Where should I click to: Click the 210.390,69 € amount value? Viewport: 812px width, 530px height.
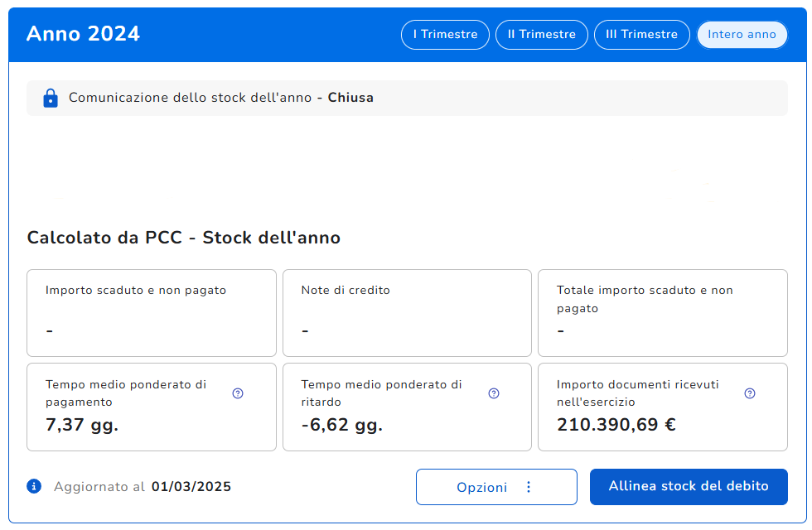click(x=616, y=426)
